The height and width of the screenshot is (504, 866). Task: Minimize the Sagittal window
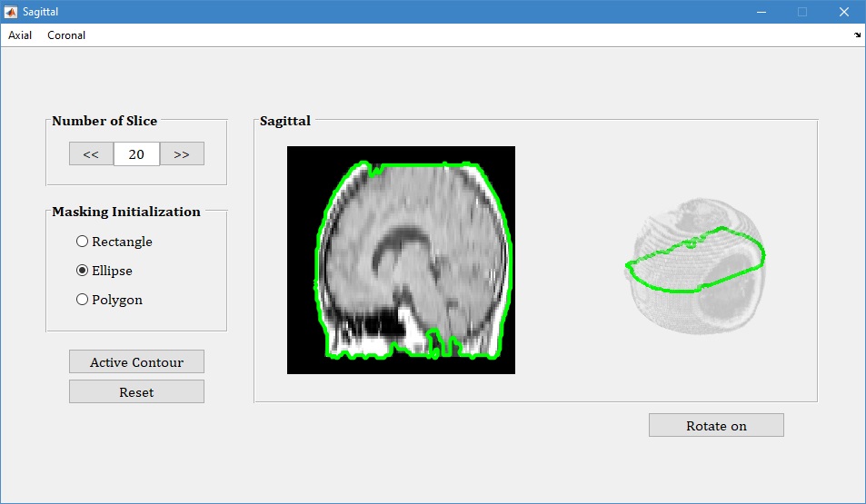[761, 12]
